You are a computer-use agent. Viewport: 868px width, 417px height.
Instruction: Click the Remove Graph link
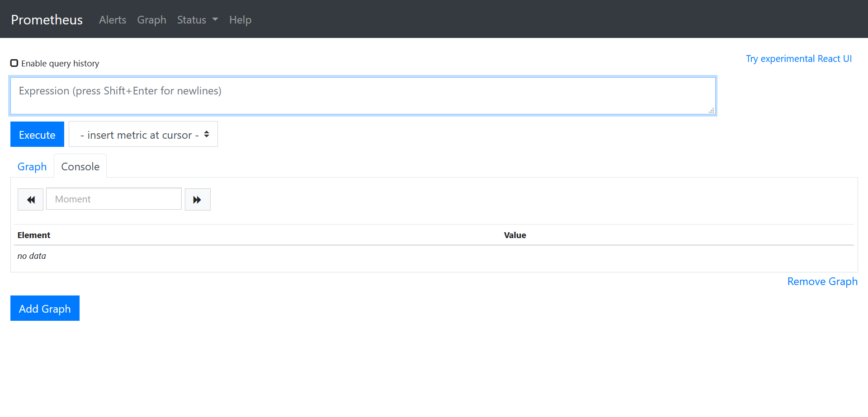pos(822,281)
